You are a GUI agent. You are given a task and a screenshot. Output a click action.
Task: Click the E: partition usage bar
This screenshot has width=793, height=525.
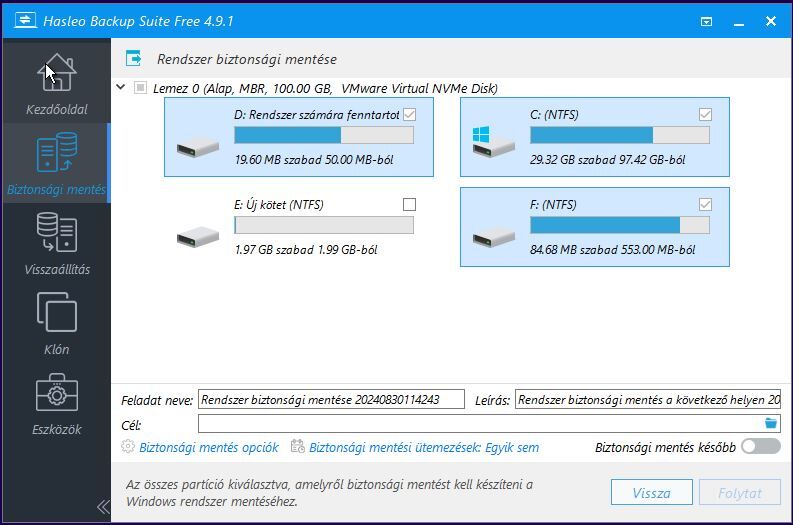(x=324, y=225)
